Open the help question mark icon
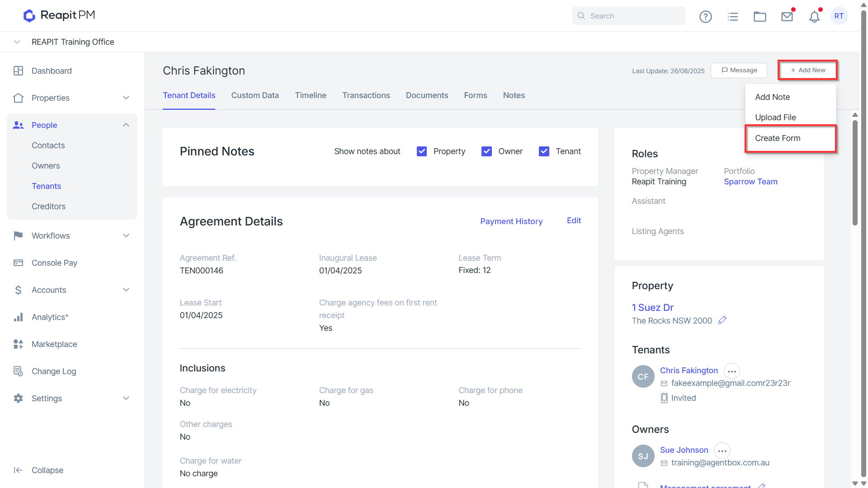 [x=705, y=17]
